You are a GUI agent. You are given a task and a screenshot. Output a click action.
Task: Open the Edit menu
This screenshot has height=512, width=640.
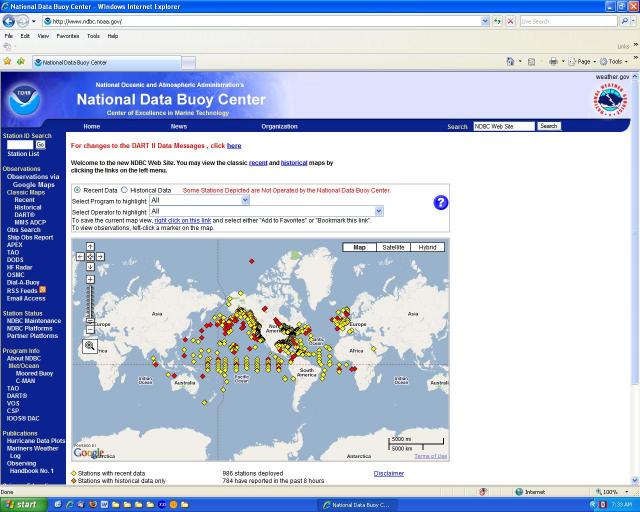tap(25, 36)
